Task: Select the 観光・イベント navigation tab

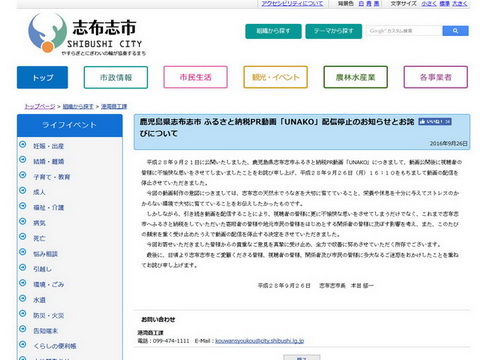Action: click(276, 77)
